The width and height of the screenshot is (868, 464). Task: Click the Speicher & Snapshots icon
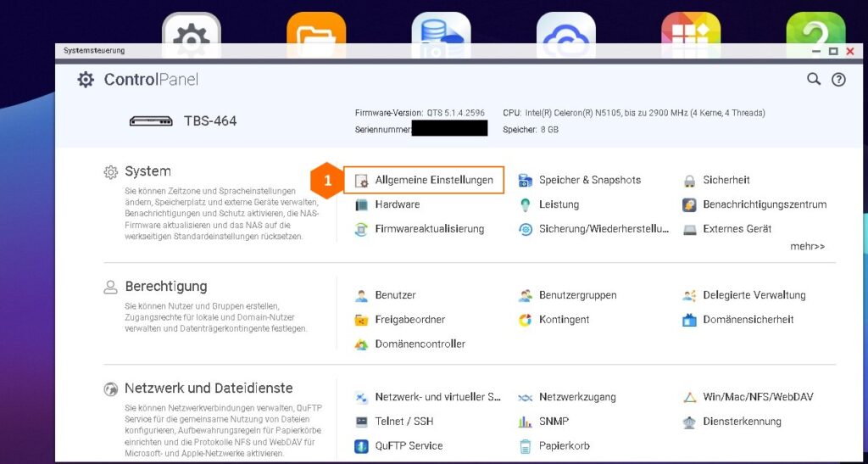pyautogui.click(x=526, y=181)
